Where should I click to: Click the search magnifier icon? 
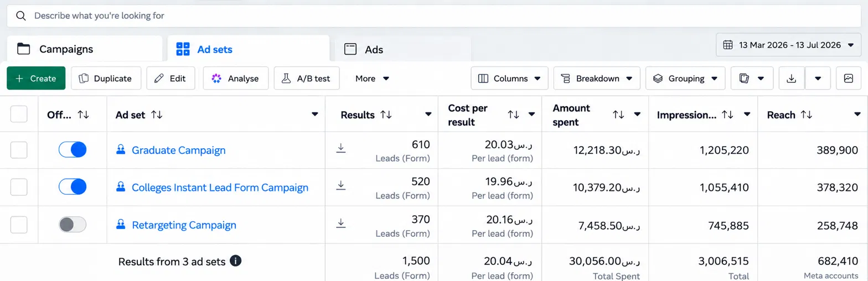click(21, 16)
